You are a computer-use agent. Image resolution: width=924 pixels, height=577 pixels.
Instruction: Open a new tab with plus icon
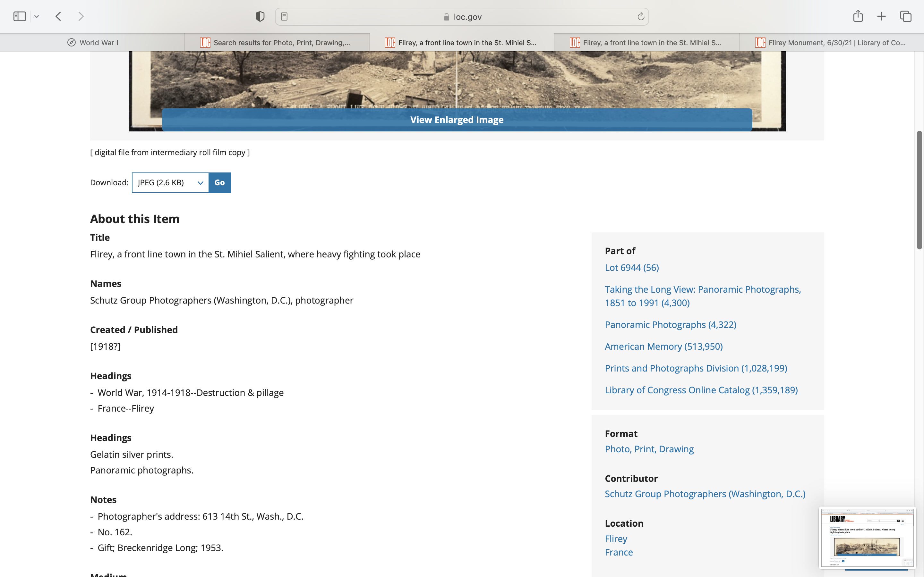pos(881,16)
